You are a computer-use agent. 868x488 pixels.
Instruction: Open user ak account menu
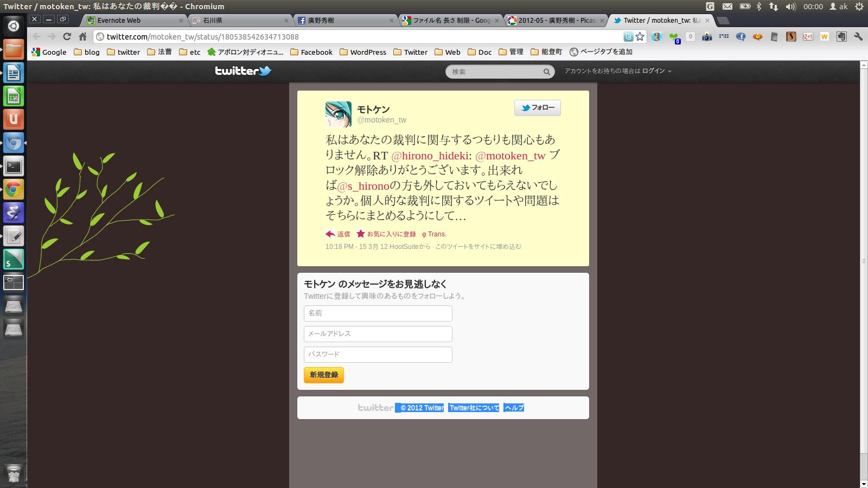coord(839,7)
